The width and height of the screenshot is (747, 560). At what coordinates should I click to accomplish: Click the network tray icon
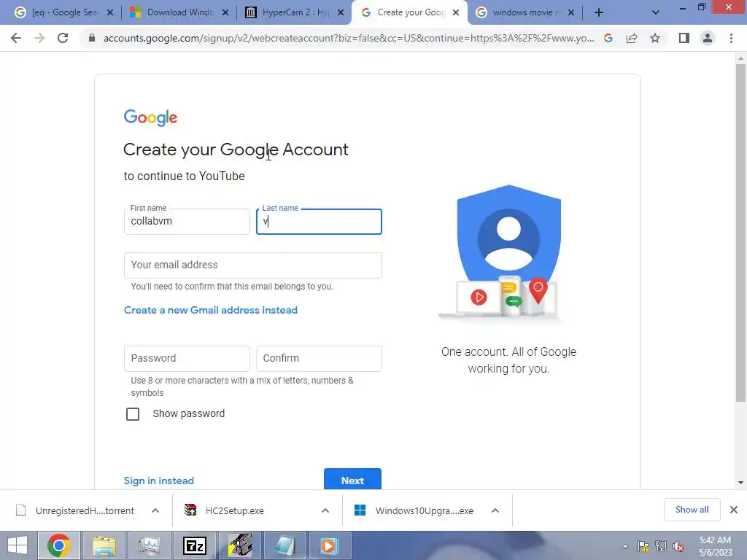click(661, 546)
